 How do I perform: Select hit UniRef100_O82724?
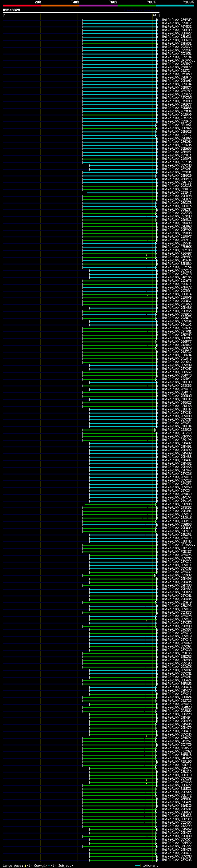pos(177,71)
